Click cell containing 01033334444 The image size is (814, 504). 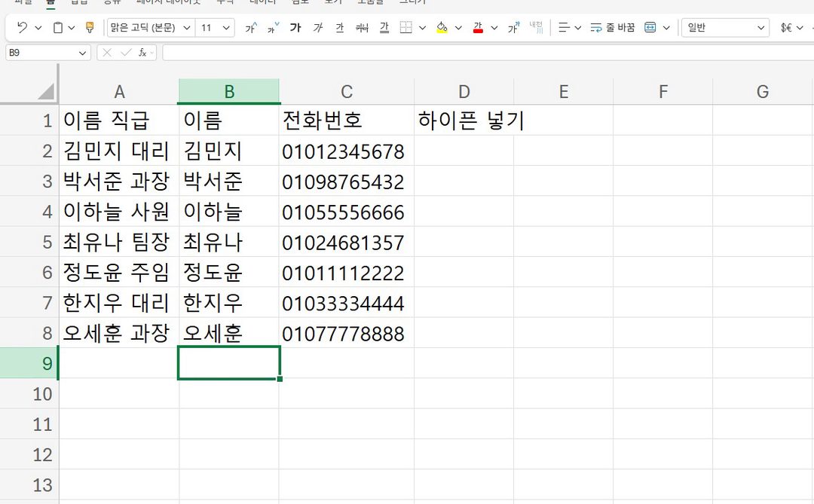tap(347, 303)
